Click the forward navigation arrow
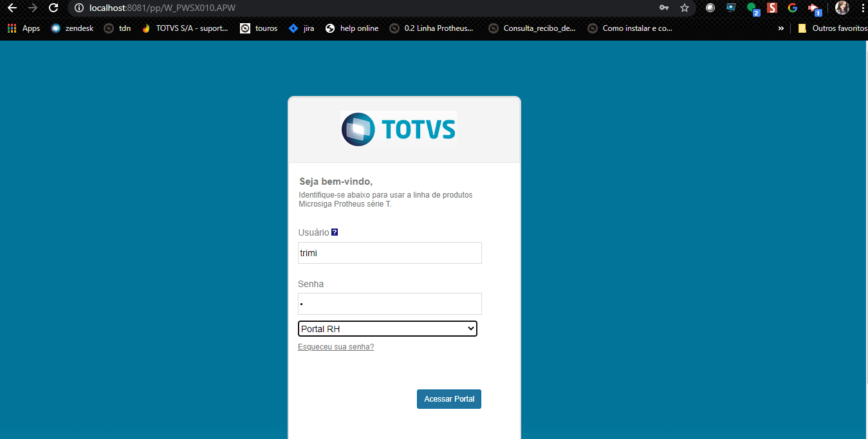The width and height of the screenshot is (868, 439). click(x=33, y=8)
